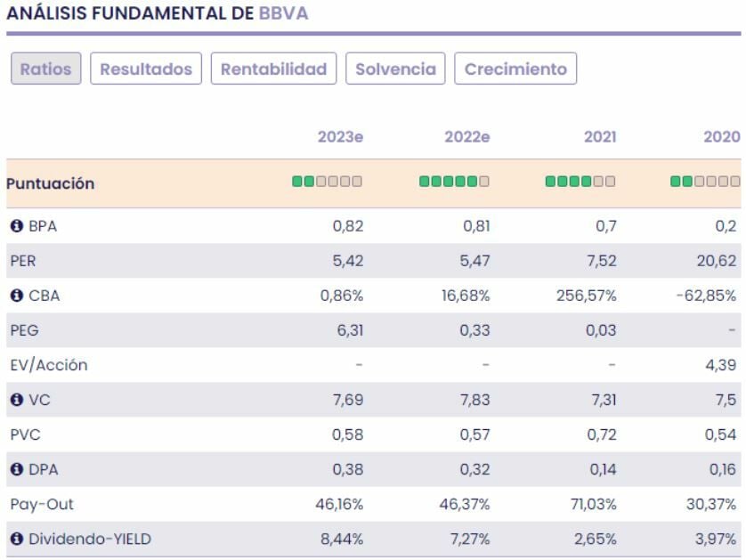Screen dimensions: 746x560
Task: Open the Resultados tab
Action: pos(146,69)
